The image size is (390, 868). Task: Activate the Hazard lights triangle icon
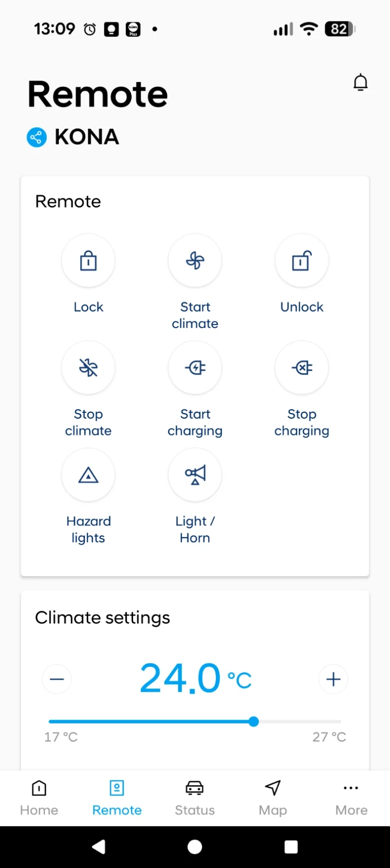click(x=88, y=475)
